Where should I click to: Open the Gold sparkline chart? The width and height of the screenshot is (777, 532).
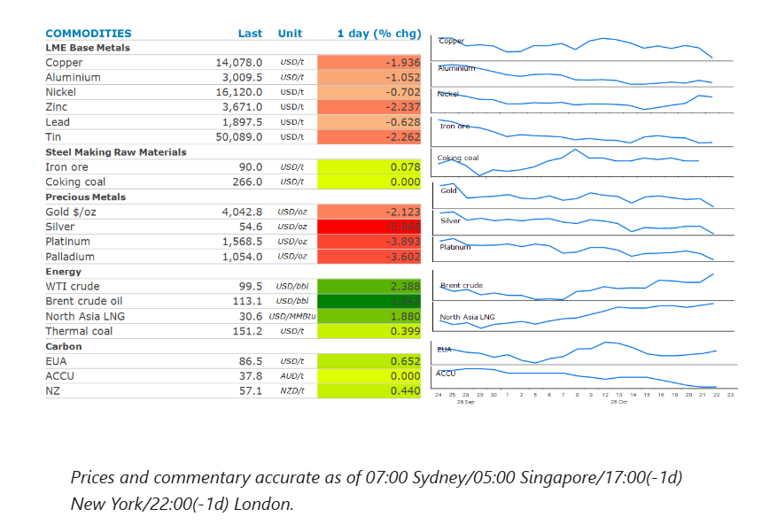click(582, 196)
